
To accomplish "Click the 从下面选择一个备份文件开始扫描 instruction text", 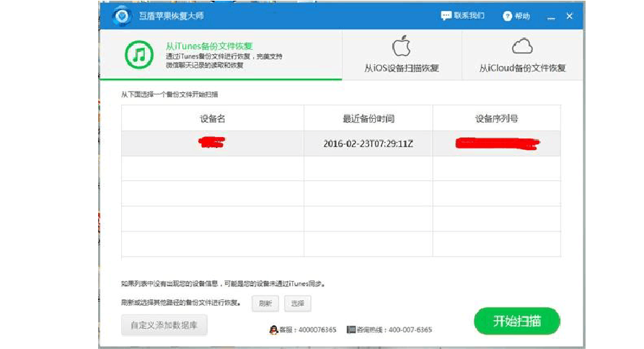I will click(x=169, y=94).
